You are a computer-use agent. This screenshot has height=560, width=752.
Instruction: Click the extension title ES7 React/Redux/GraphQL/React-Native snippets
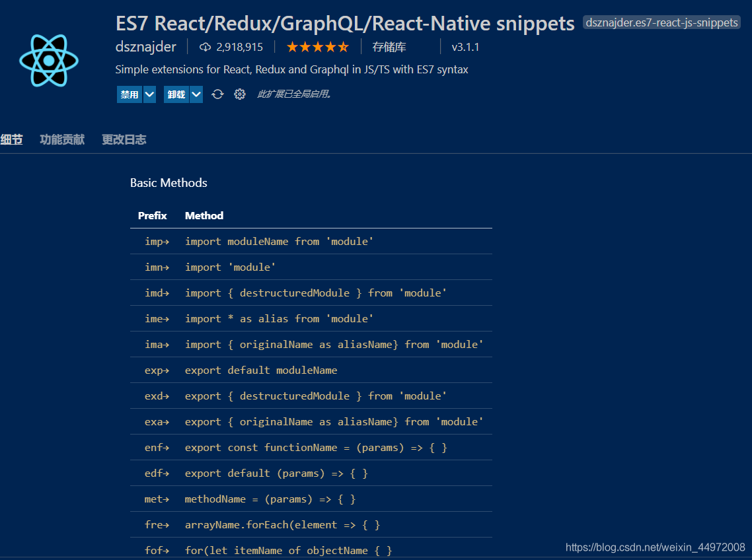346,23
